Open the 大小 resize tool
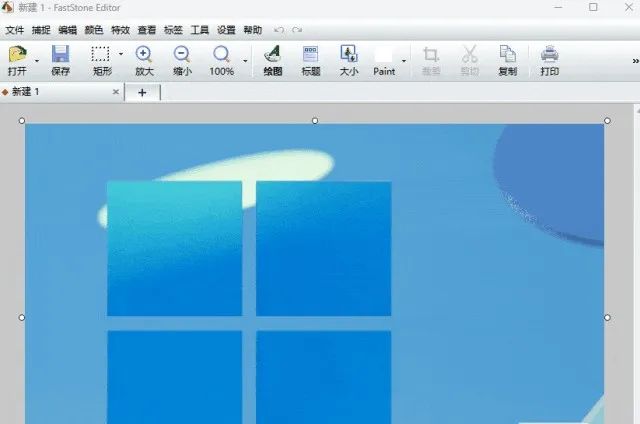 coord(349,60)
